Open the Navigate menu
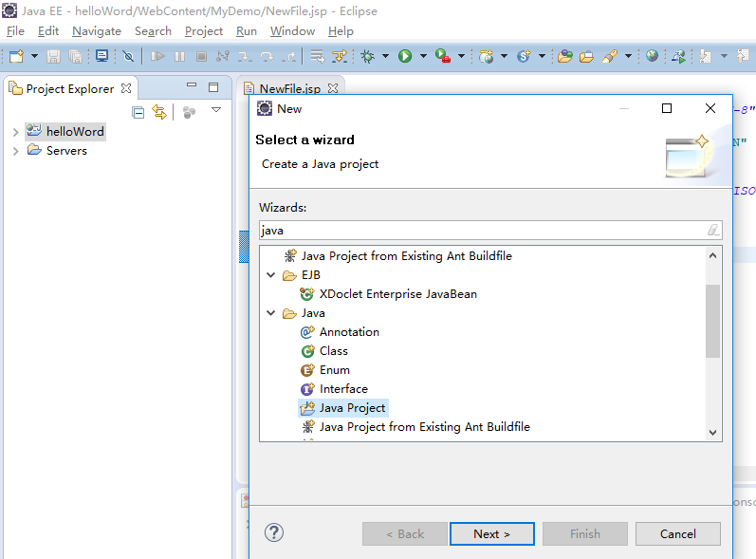 97,31
